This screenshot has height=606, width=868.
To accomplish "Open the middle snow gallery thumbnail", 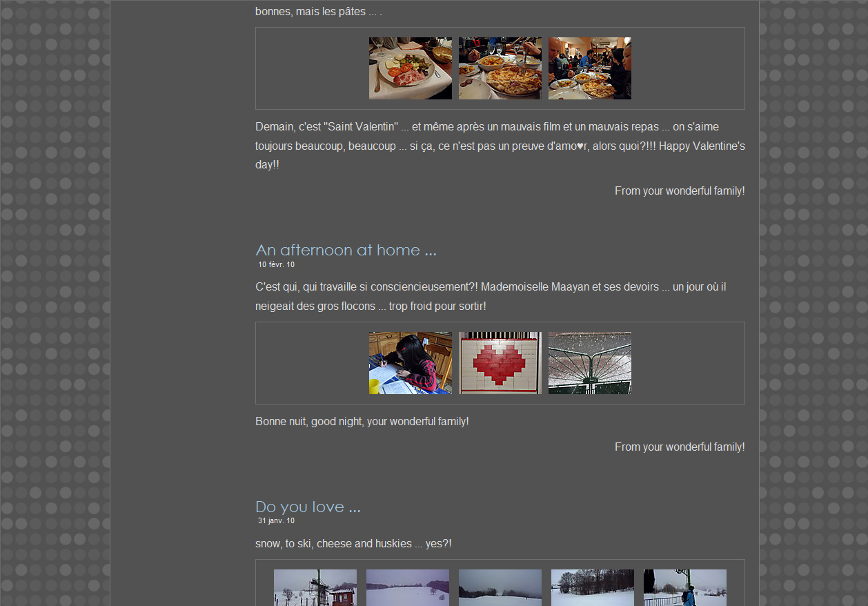I will tap(500, 587).
